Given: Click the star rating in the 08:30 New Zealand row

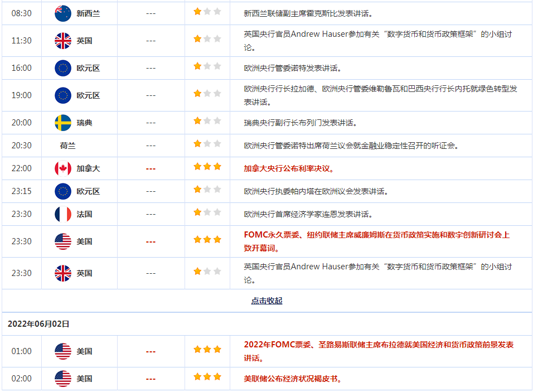Looking at the screenshot, I should [207, 12].
